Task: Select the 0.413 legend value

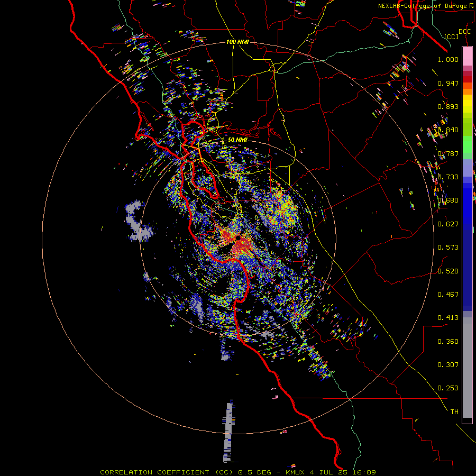Action: tap(448, 318)
